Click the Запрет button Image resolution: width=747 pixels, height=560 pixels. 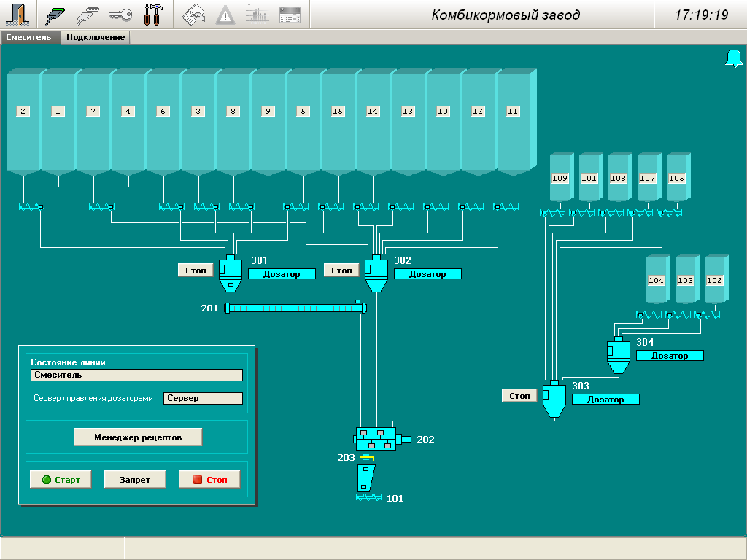(135, 480)
